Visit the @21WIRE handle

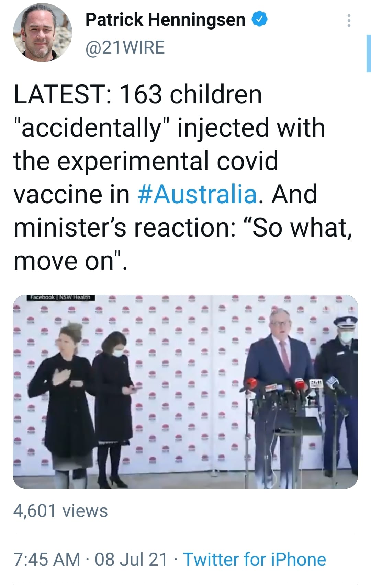click(x=125, y=47)
